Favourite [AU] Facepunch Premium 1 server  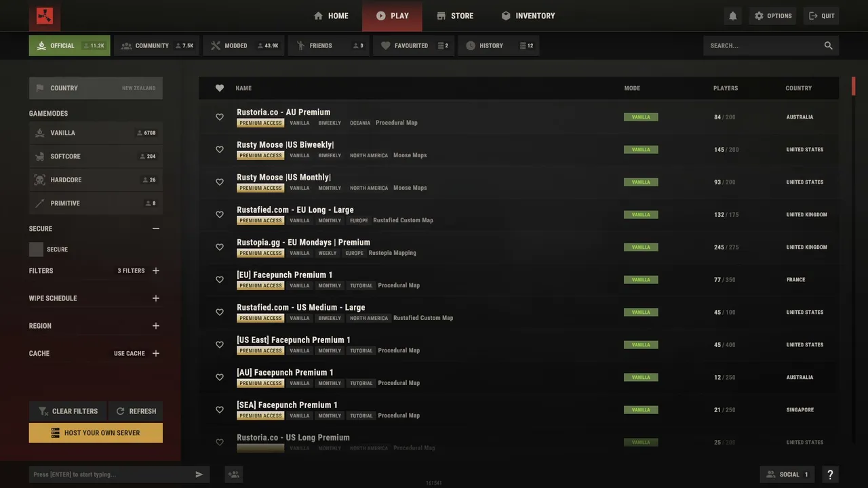click(x=220, y=378)
